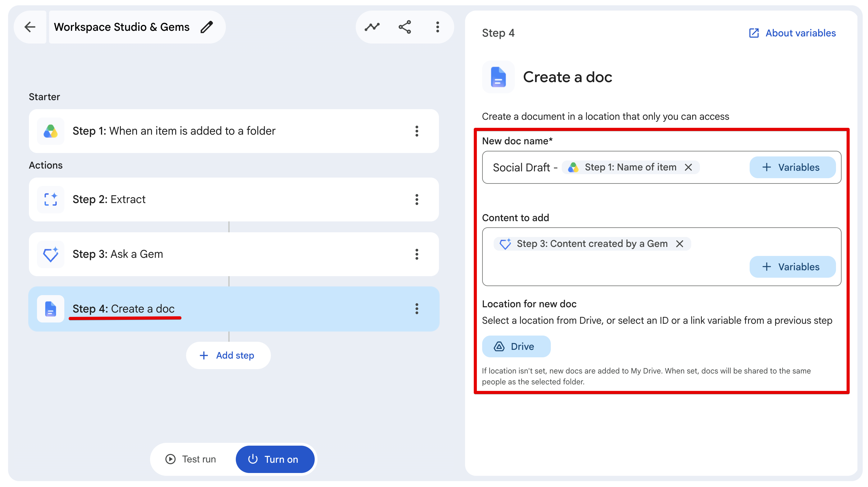Edit flow name with pencil icon
The image size is (868, 487).
pos(207,27)
